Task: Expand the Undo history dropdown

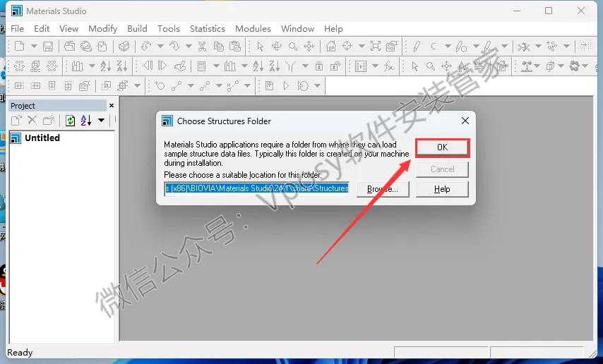Action: coord(160,47)
